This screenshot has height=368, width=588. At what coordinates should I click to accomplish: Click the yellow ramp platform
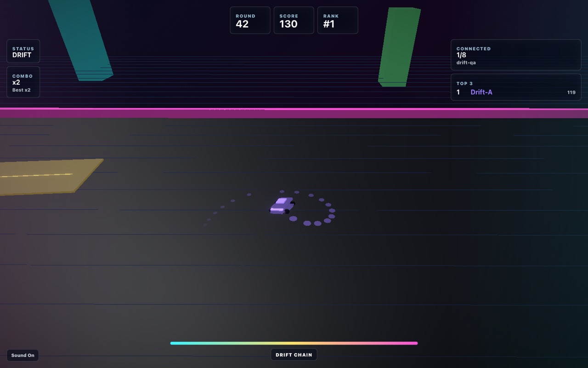(46, 177)
